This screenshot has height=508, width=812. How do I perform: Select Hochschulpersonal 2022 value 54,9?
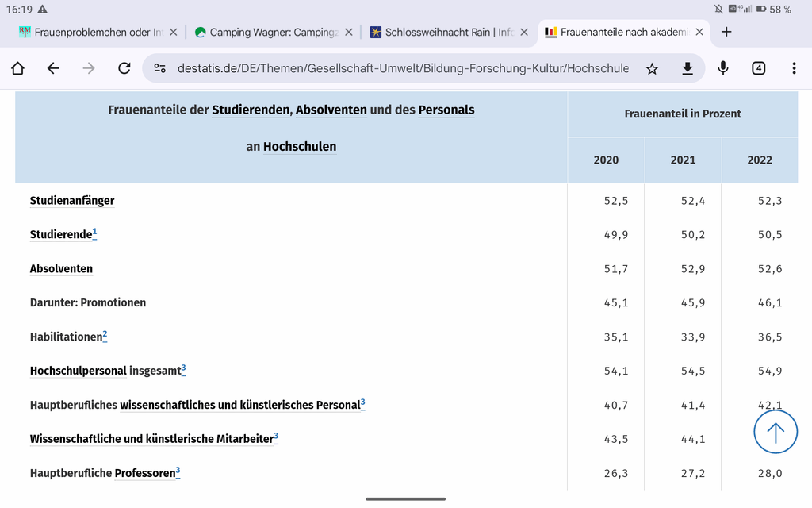click(770, 371)
